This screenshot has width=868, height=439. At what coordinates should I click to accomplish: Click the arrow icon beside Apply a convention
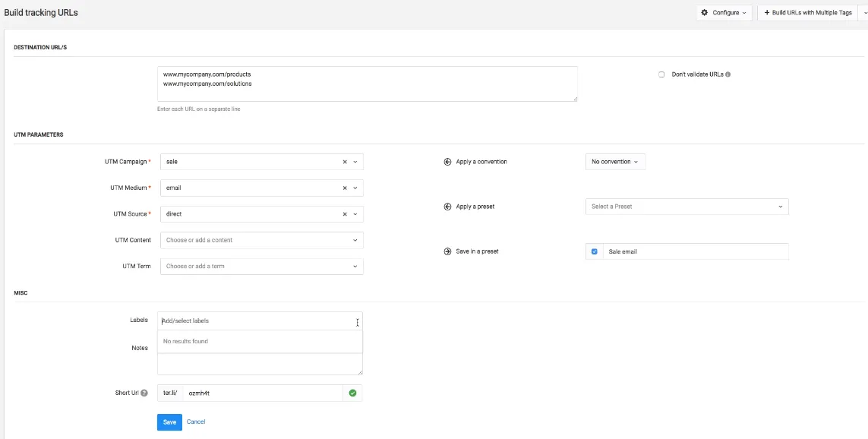[x=447, y=161]
